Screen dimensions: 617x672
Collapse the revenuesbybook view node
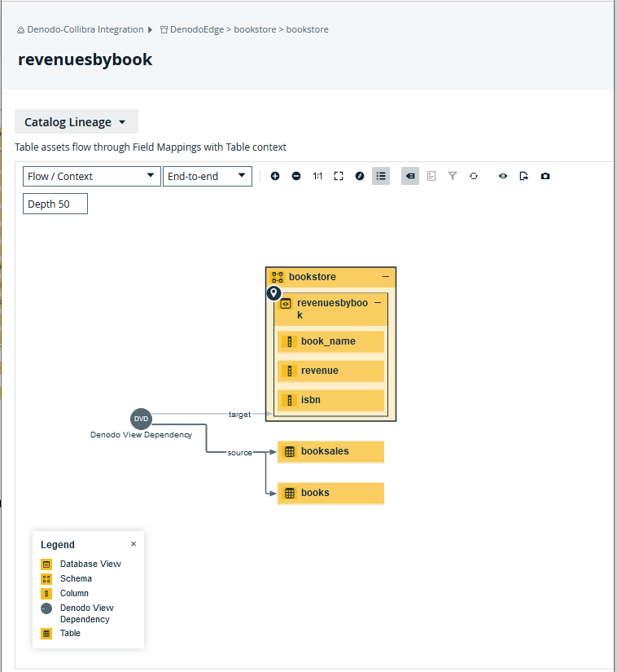click(378, 303)
